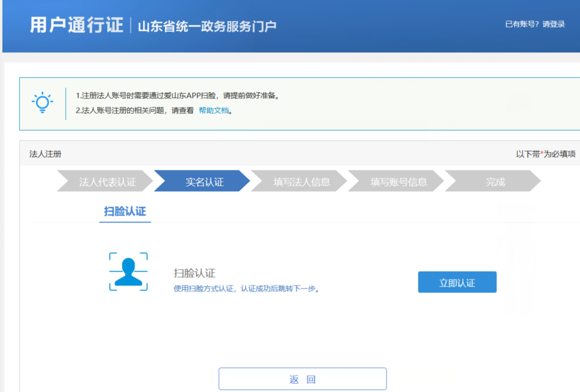Viewport: 580px width, 392px height.
Task: Click the lightbulb tip icon
Action: [x=42, y=103]
